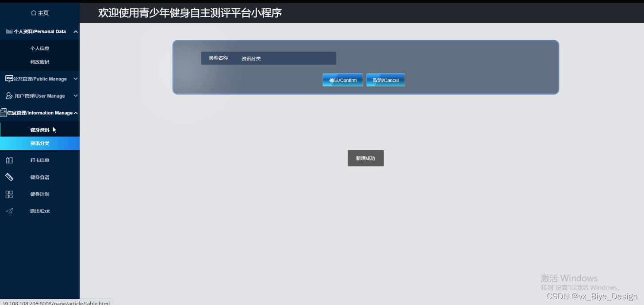Click the Public Manage monitor icon
The height and width of the screenshot is (305, 644).
click(x=9, y=79)
